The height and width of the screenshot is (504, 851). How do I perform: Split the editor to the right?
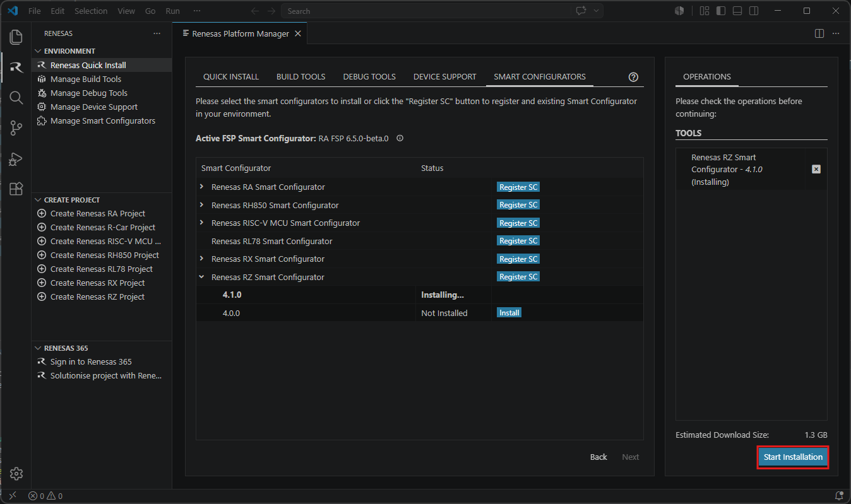[x=819, y=33]
